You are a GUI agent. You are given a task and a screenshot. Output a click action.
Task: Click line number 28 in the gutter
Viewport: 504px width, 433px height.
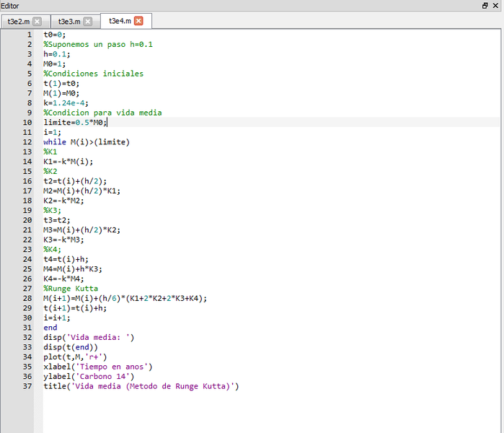(27, 298)
